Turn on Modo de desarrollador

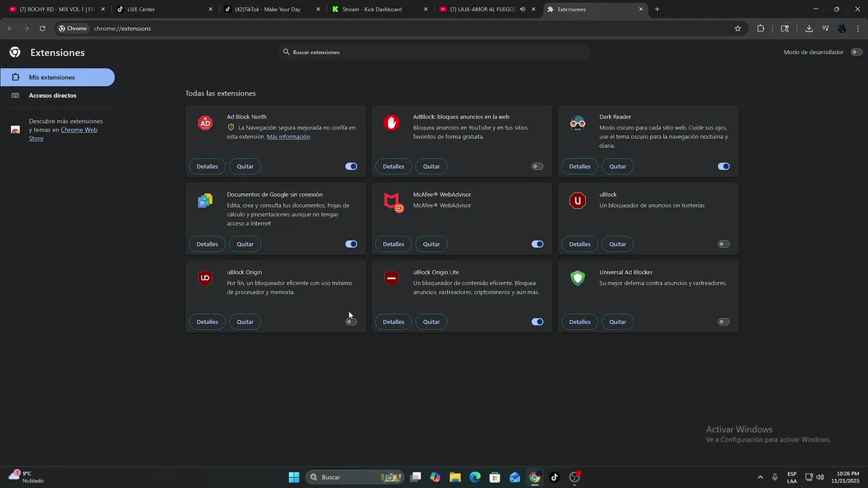point(856,52)
